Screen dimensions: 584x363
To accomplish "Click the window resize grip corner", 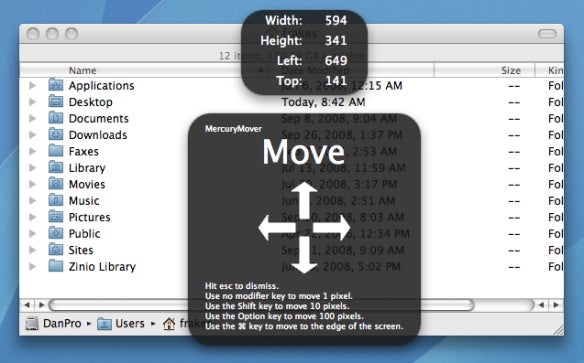I will click(x=558, y=329).
